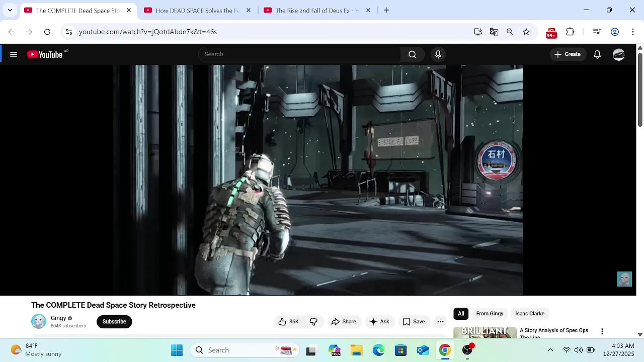Open File Explorer from the taskbar

point(356,350)
